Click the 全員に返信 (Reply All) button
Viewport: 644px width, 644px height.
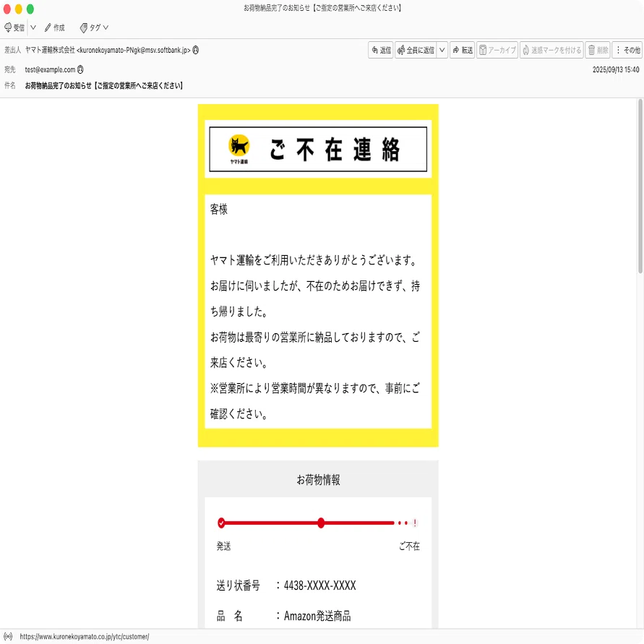[x=416, y=50]
